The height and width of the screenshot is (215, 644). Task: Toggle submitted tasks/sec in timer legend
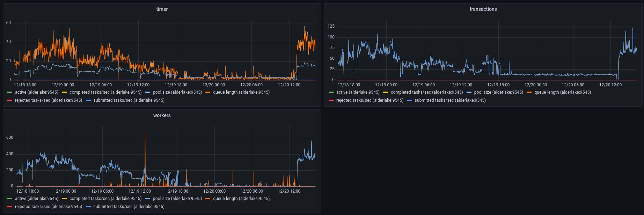(129, 100)
